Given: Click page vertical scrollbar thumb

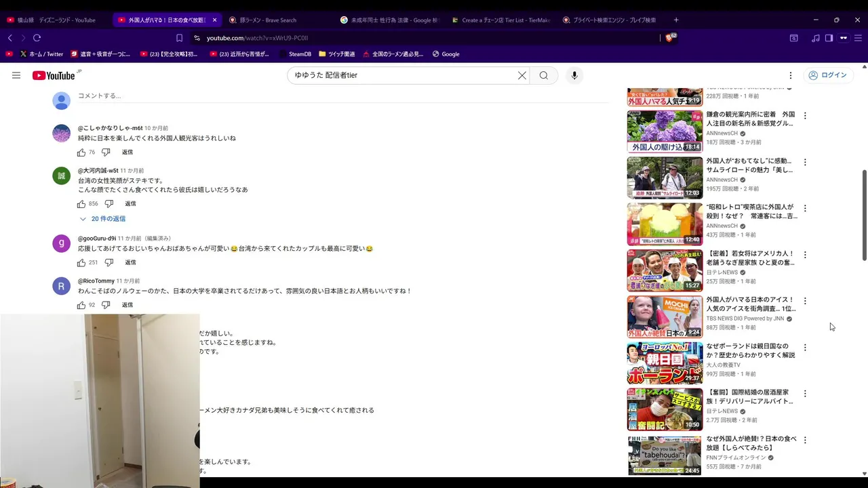Looking at the screenshot, I should 864,215.
